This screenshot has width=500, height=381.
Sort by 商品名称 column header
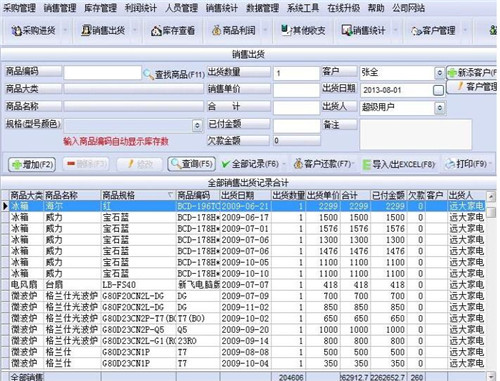(x=72, y=195)
